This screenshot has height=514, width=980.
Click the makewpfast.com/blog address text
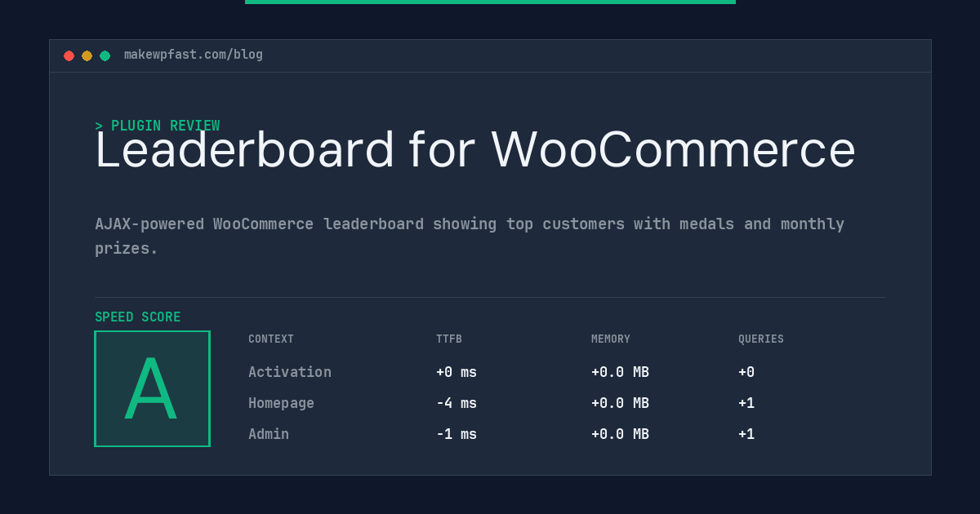pos(194,55)
